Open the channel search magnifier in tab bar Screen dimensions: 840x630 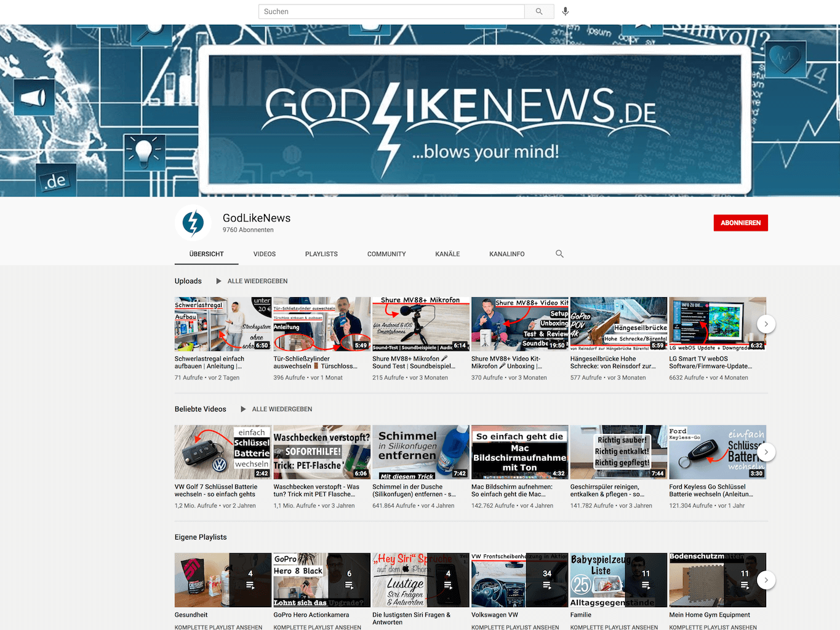(x=559, y=253)
